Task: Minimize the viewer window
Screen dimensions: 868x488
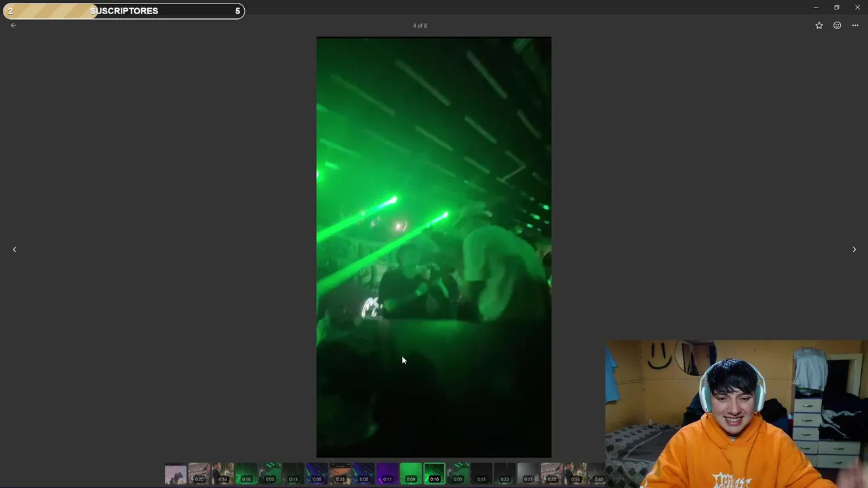Action: pos(816,7)
